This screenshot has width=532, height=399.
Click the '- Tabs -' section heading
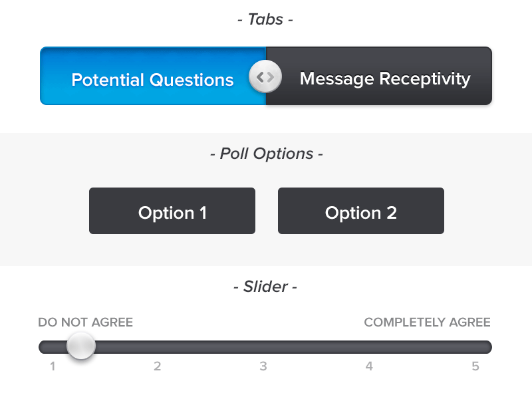point(266,19)
